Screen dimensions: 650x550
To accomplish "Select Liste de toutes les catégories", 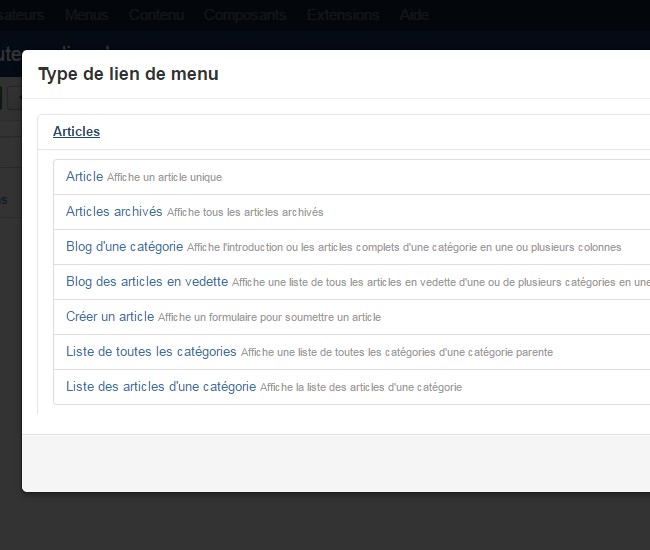I will click(x=151, y=351).
